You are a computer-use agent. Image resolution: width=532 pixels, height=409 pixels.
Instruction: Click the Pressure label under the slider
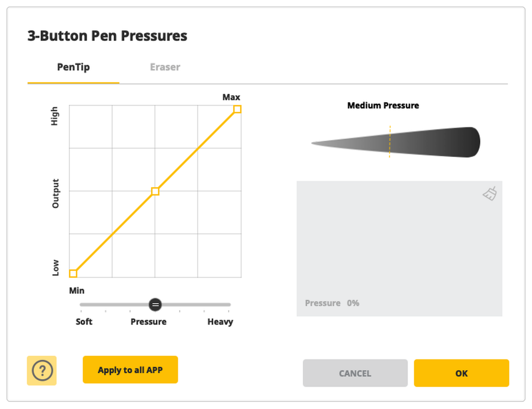click(148, 322)
